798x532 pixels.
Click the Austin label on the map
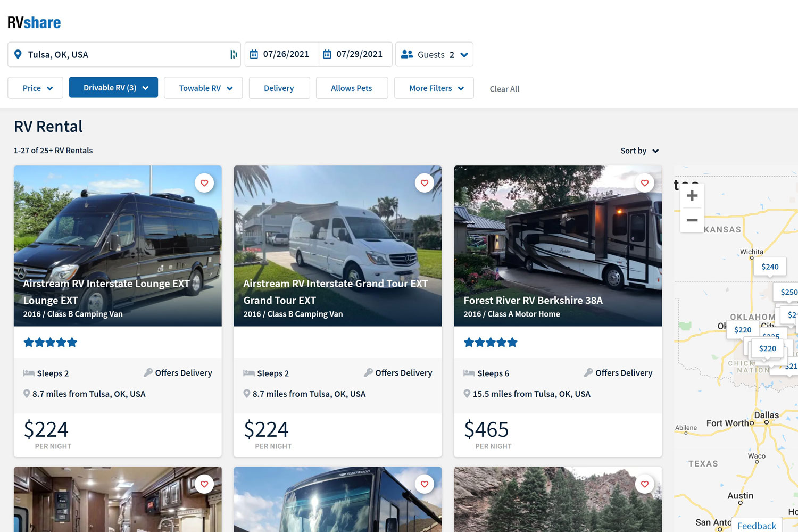tap(740, 495)
